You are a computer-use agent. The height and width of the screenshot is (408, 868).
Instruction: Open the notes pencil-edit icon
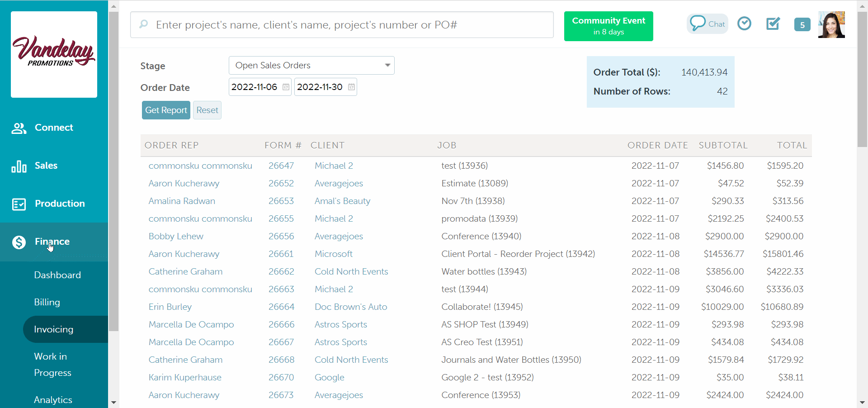(x=773, y=24)
